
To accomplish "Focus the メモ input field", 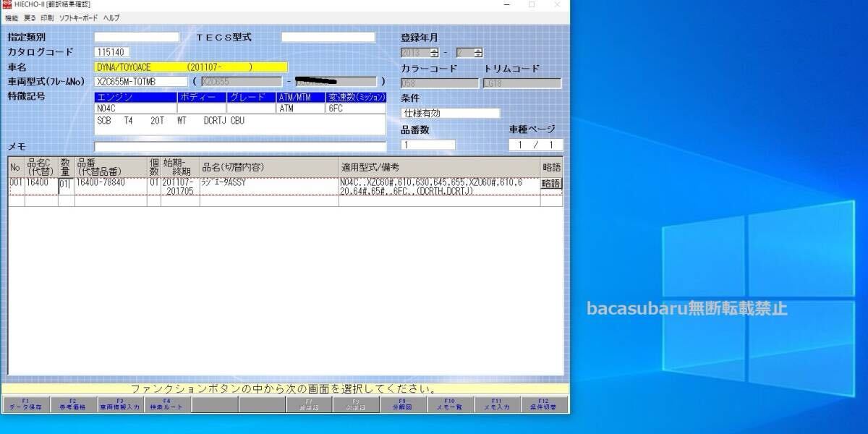I will (x=240, y=146).
